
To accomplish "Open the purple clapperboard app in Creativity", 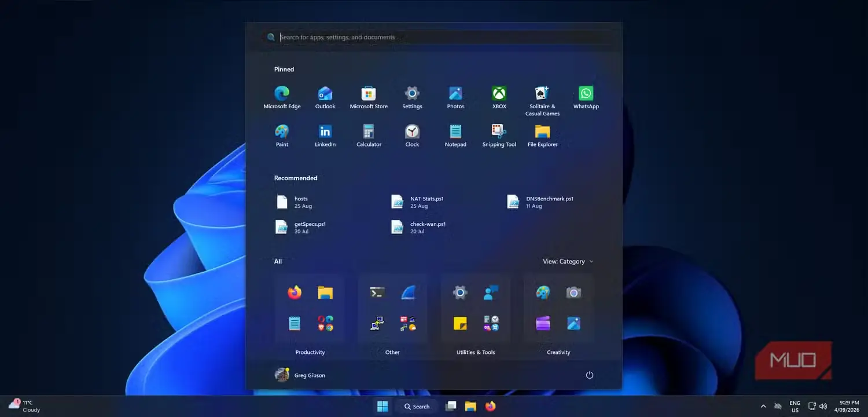I will point(543,323).
